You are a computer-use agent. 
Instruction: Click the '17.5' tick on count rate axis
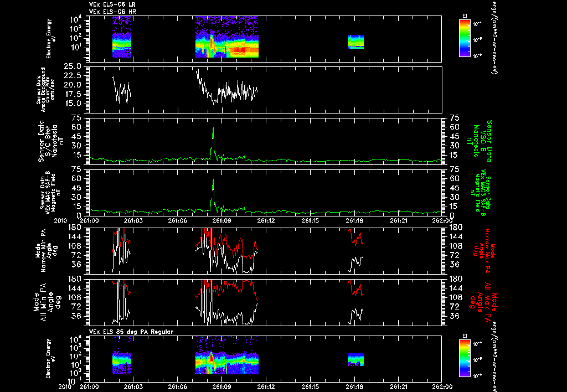click(x=73, y=94)
